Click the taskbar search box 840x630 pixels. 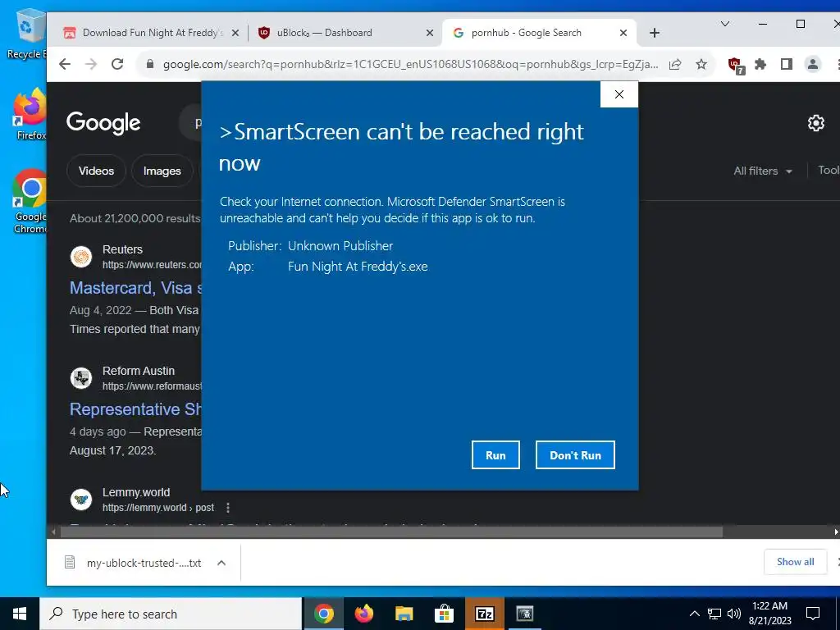click(171, 614)
